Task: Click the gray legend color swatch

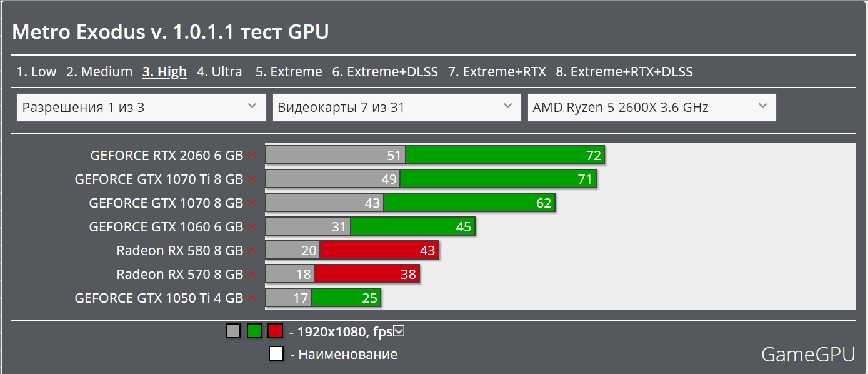Action: pos(233,331)
